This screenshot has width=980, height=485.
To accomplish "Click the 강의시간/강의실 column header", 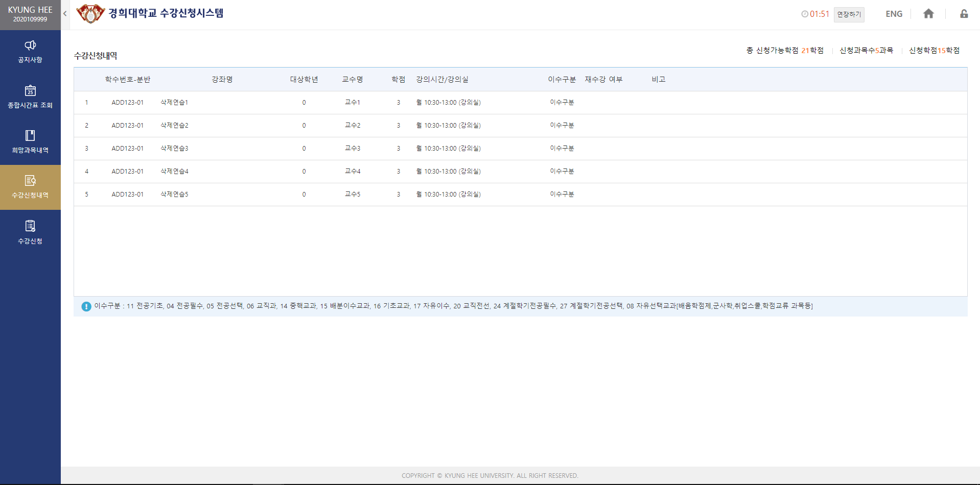I will [x=442, y=80].
